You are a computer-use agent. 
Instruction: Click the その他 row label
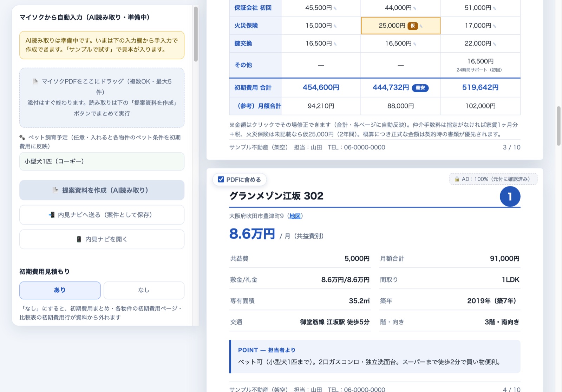coord(243,65)
